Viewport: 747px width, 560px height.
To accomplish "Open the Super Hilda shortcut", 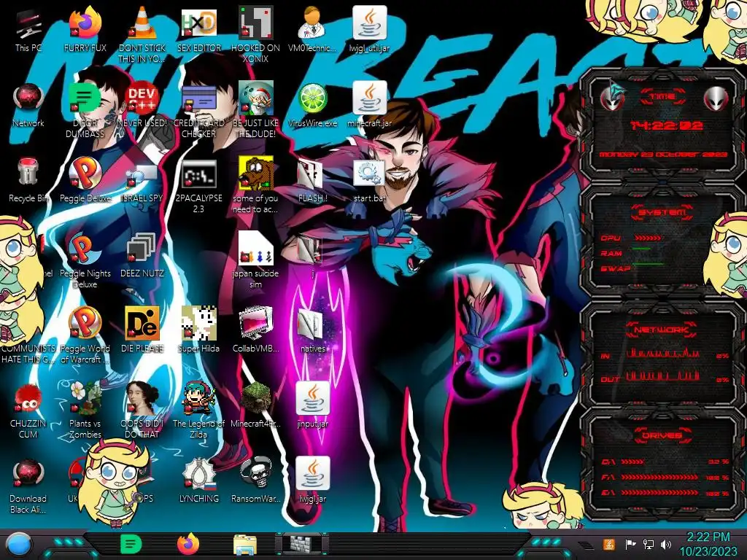I will [199, 330].
